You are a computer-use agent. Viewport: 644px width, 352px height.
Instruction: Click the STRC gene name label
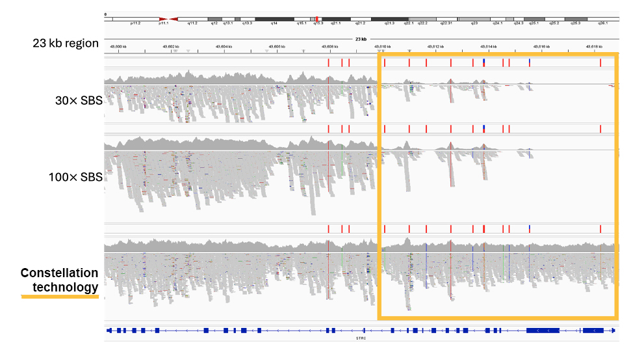click(x=361, y=338)
